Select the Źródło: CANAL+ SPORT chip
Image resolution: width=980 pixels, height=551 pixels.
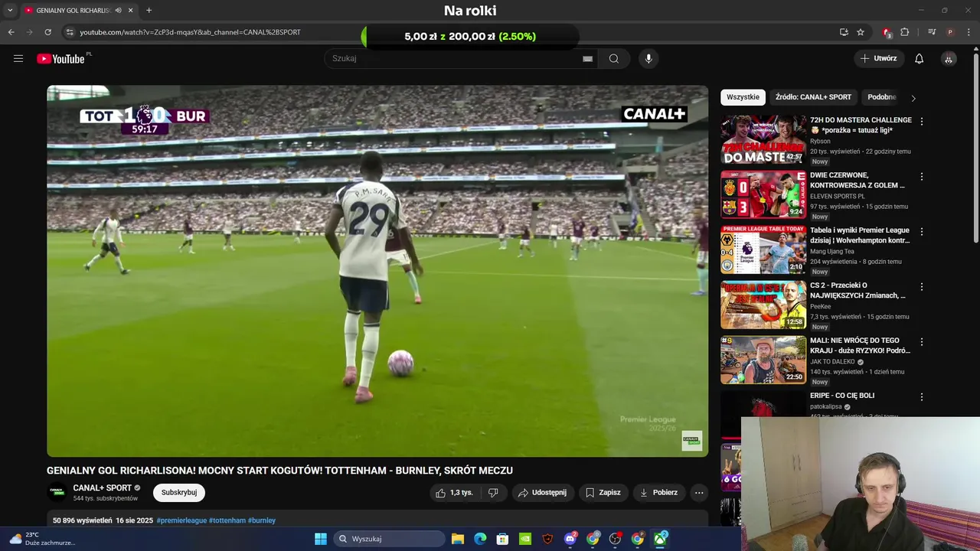pos(813,97)
